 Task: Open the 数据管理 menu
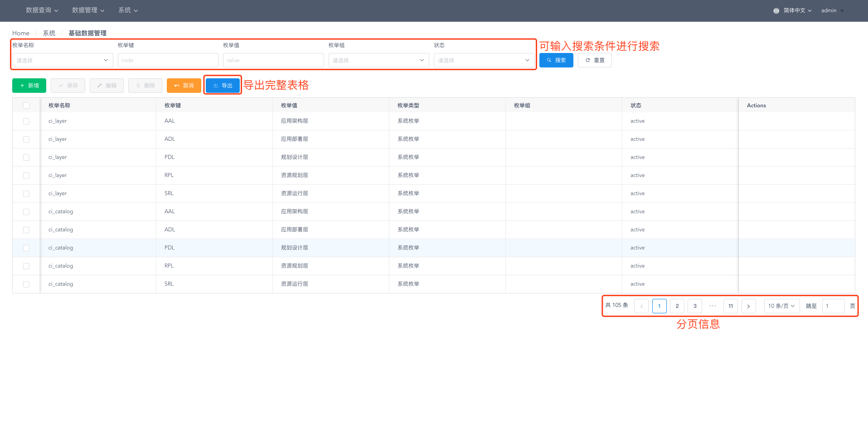pyautogui.click(x=88, y=10)
